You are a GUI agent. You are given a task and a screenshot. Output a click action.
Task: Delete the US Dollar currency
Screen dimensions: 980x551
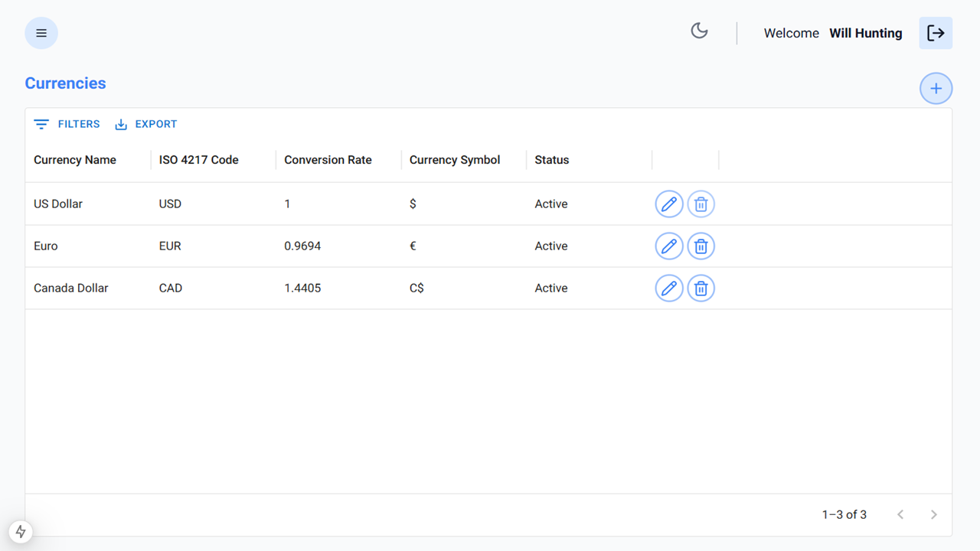(x=701, y=204)
